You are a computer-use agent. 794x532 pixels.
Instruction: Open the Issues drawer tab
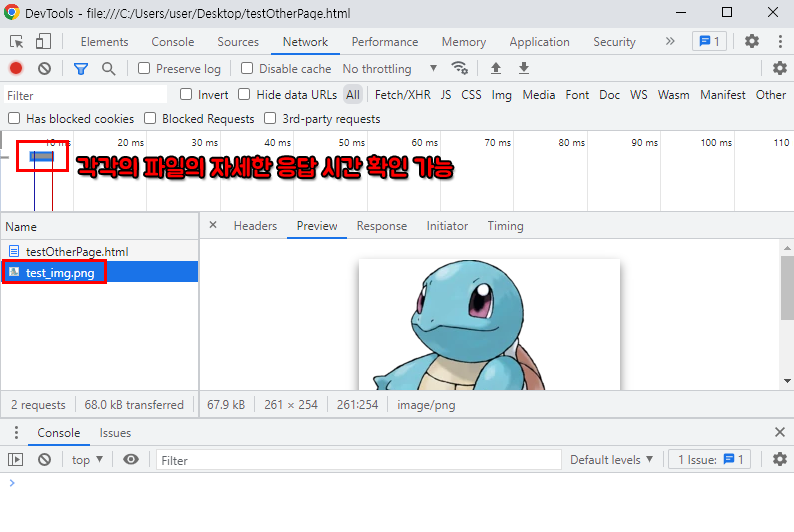115,433
